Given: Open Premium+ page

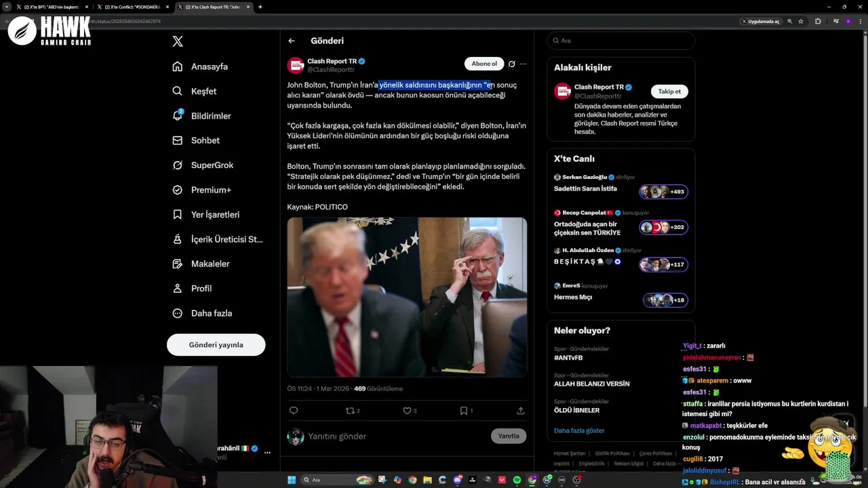Looking at the screenshot, I should coord(202,190).
